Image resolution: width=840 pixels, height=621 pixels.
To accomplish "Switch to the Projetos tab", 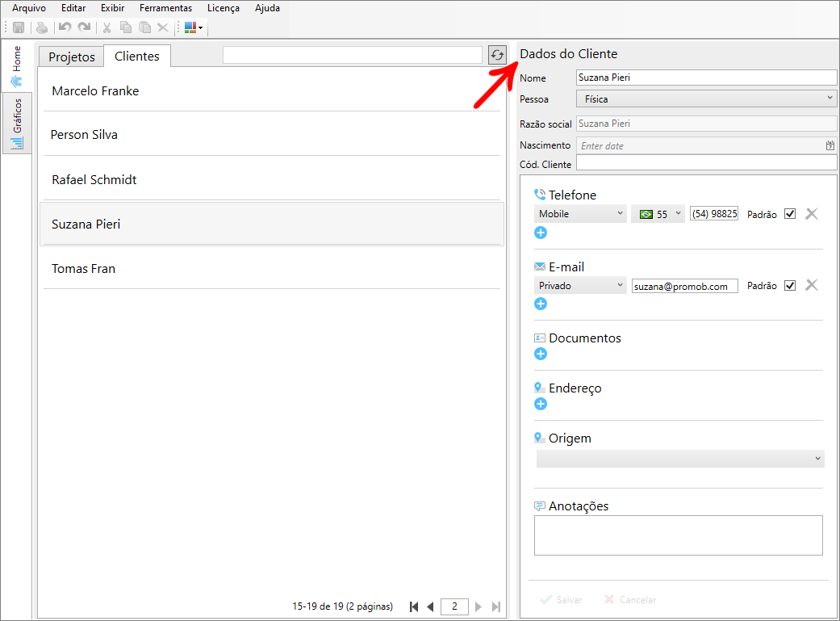I will click(71, 57).
